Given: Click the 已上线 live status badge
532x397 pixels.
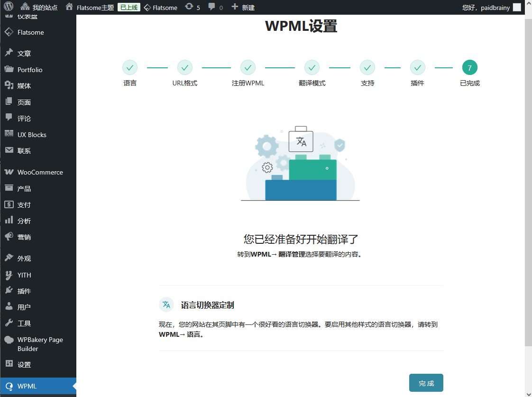Looking at the screenshot, I should tap(129, 7).
